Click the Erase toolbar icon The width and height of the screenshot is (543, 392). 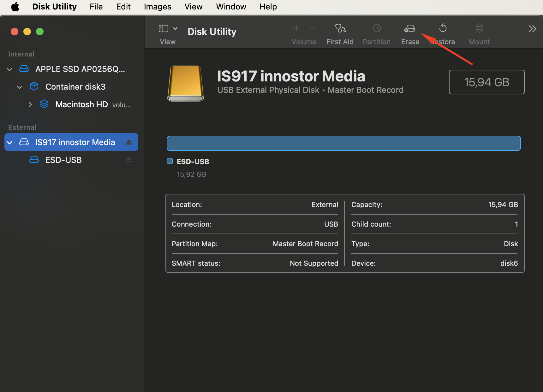point(410,29)
